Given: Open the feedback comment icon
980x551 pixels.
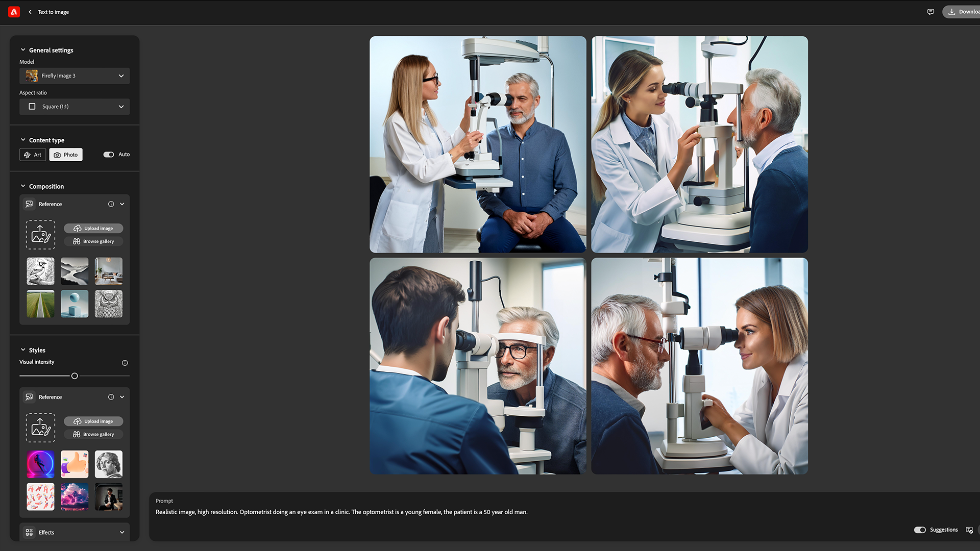Looking at the screenshot, I should point(930,12).
